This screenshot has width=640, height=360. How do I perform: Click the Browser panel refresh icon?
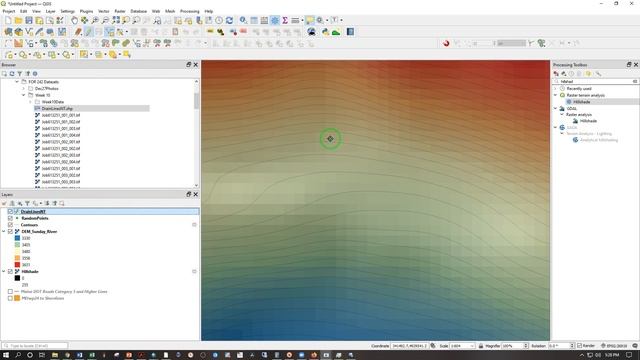(x=12, y=73)
